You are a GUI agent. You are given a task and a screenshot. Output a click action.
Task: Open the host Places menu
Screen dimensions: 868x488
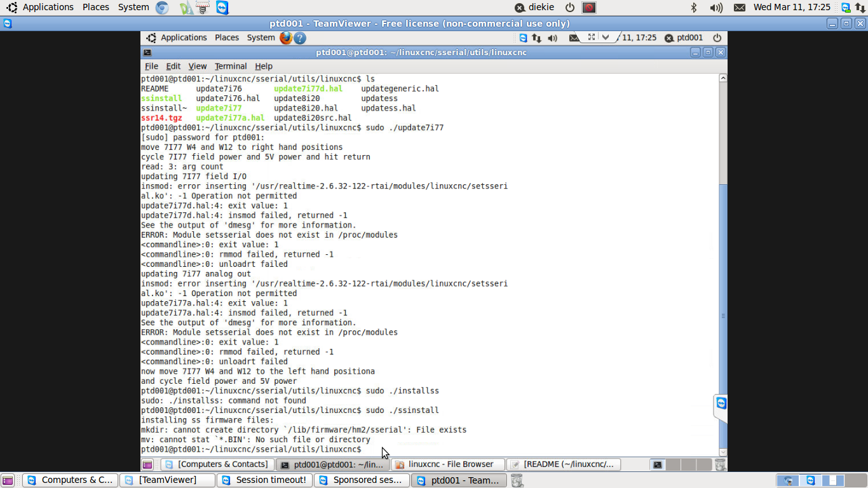[x=95, y=7]
